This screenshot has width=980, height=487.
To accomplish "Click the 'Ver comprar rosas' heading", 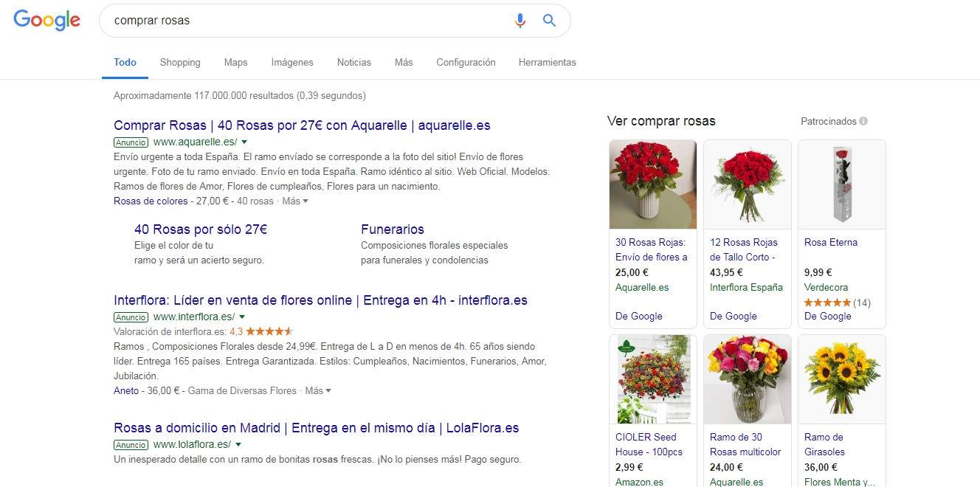I will 661,121.
